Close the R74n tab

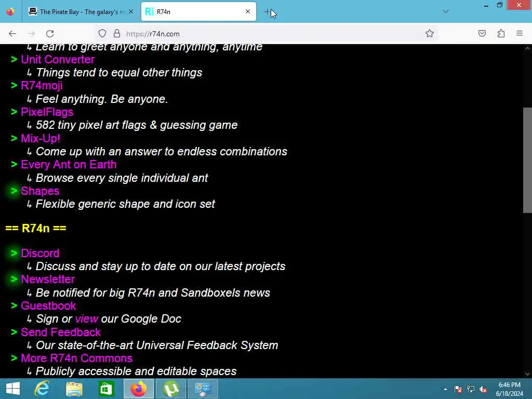[248, 11]
